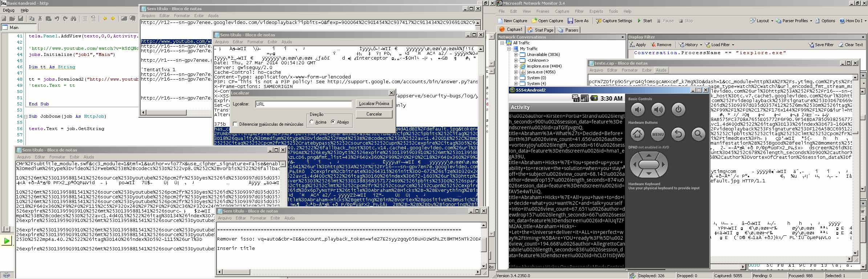Screen dimensions: 868x279
Task: Switch to the Capture1 tab
Action: (x=511, y=29)
